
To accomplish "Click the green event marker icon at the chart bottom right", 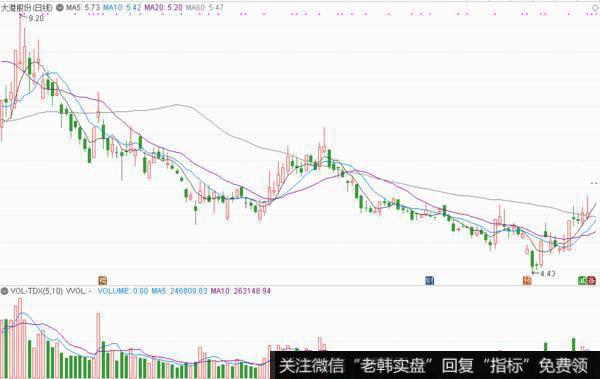I will click(x=582, y=280).
